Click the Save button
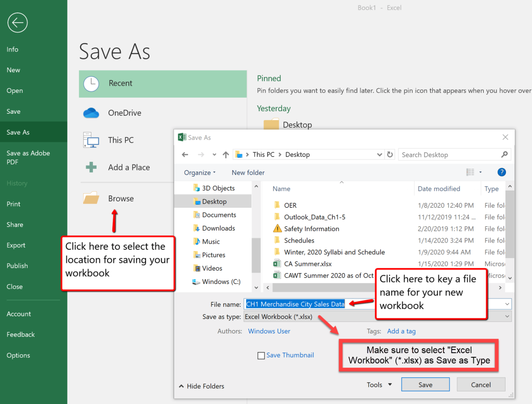This screenshot has width=532, height=404. [425, 384]
